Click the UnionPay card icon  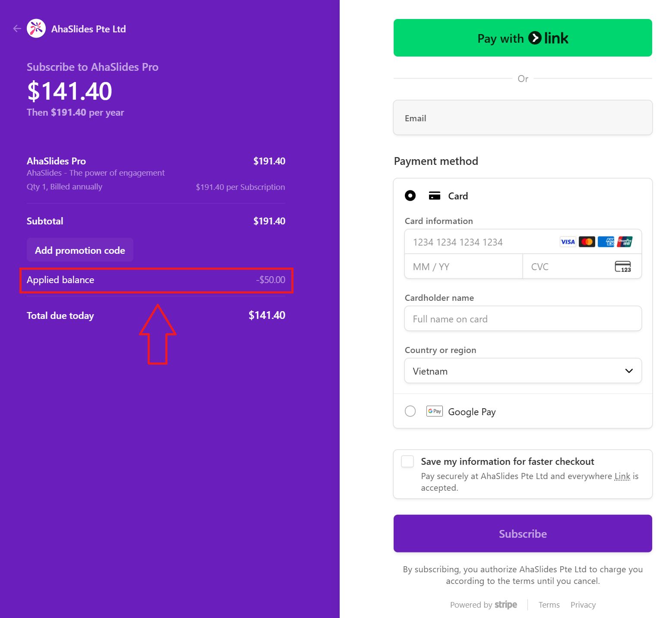point(625,242)
